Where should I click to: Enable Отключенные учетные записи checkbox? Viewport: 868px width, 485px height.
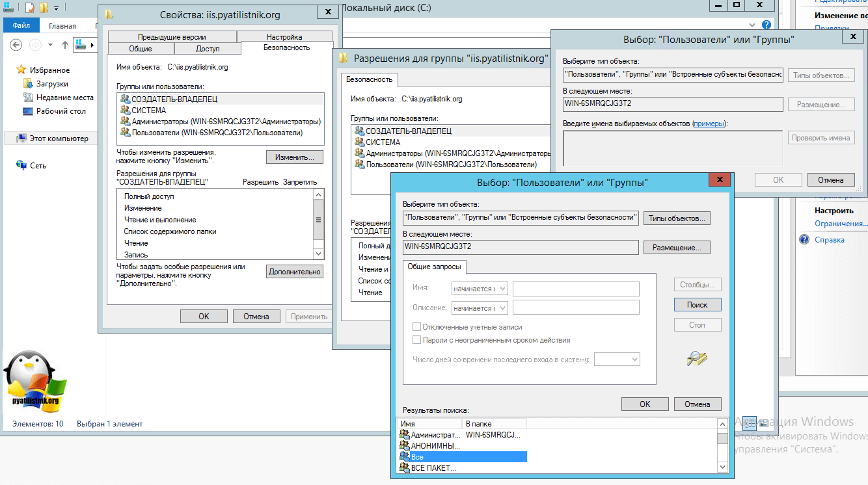point(417,327)
